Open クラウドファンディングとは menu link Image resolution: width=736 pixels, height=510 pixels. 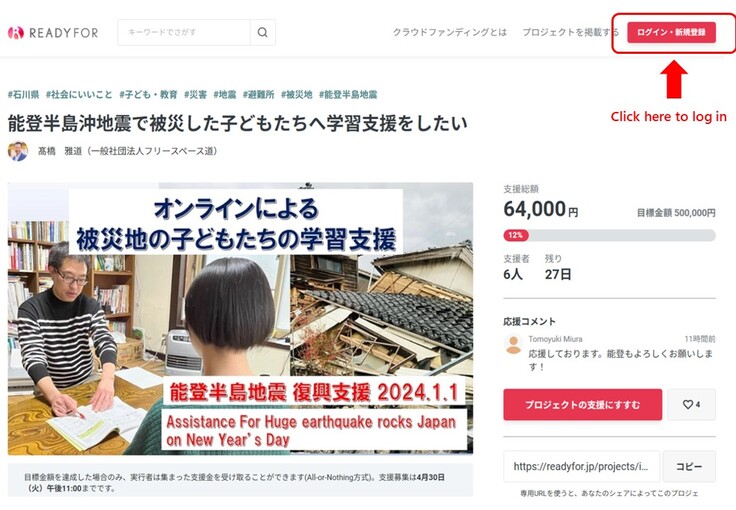(x=450, y=32)
